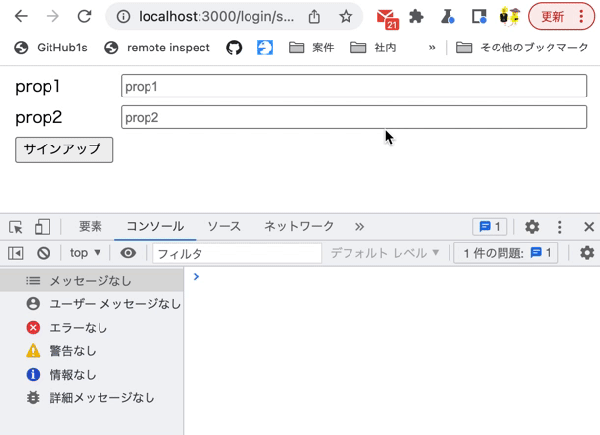Screen dimensions: 600x435
Task: Select メッセージなし in console sidebar
Action: 91,281
